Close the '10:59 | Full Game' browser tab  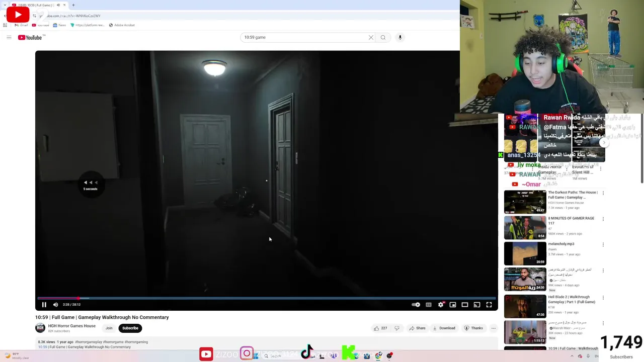click(64, 5)
